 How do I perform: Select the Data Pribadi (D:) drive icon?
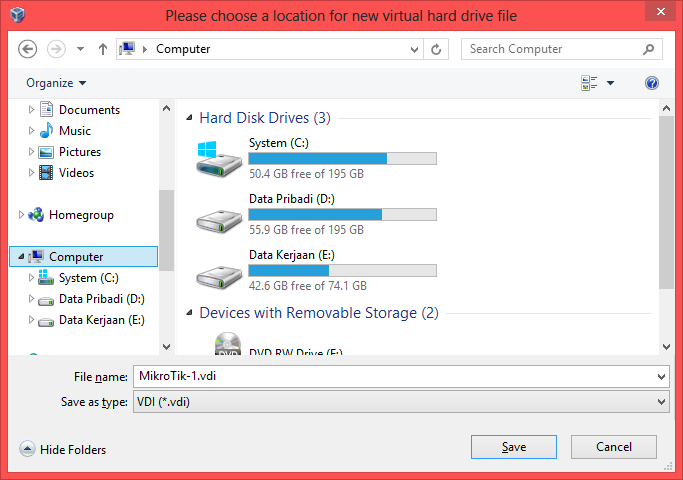[x=219, y=221]
